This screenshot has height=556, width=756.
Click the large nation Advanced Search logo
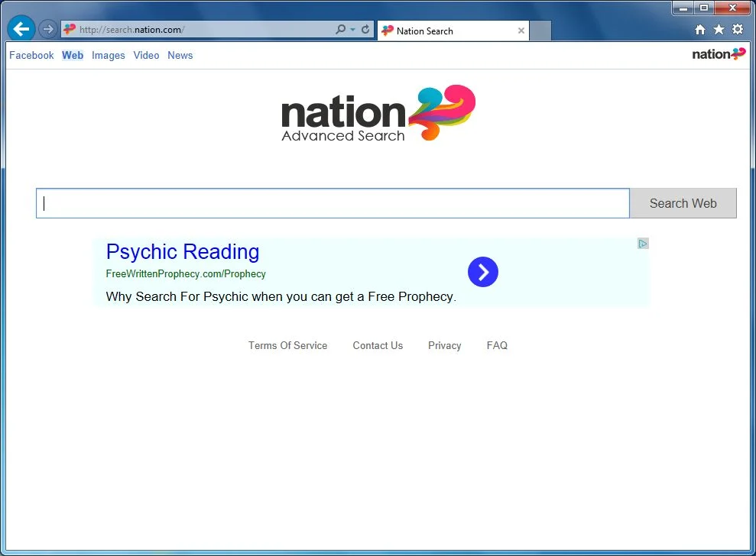[378, 113]
